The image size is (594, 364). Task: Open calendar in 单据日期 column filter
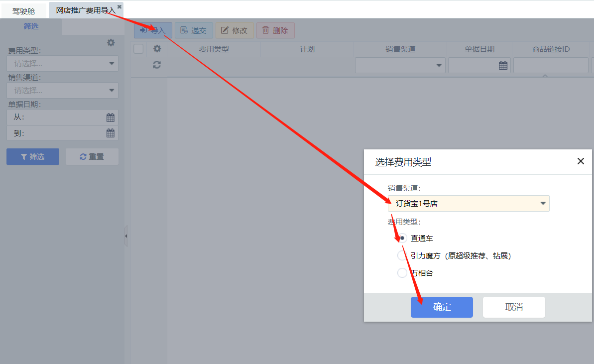click(503, 65)
